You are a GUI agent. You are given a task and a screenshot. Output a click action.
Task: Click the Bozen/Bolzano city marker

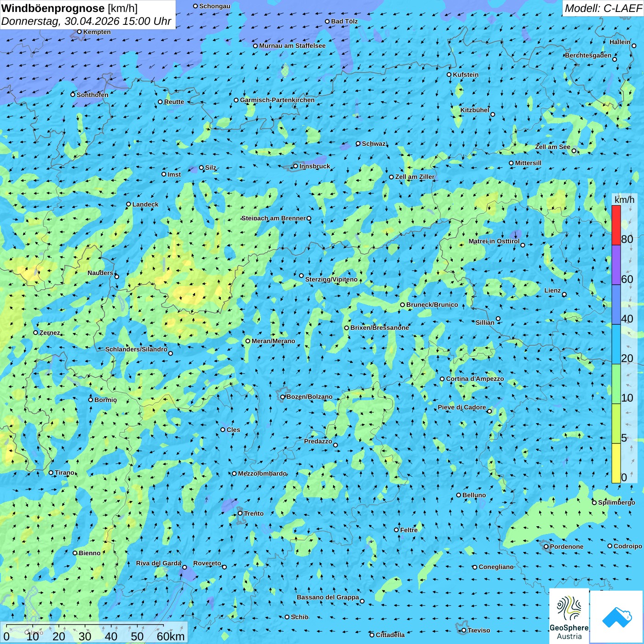tap(283, 397)
